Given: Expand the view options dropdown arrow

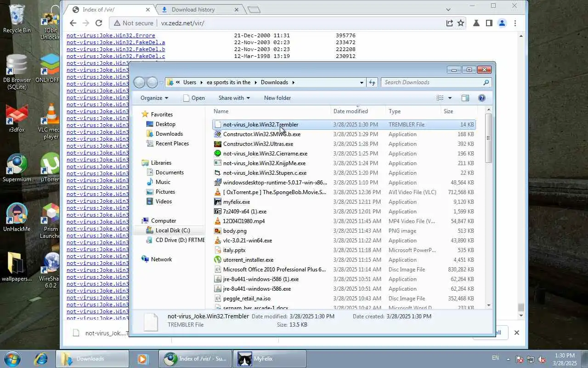Looking at the screenshot, I should [450, 98].
